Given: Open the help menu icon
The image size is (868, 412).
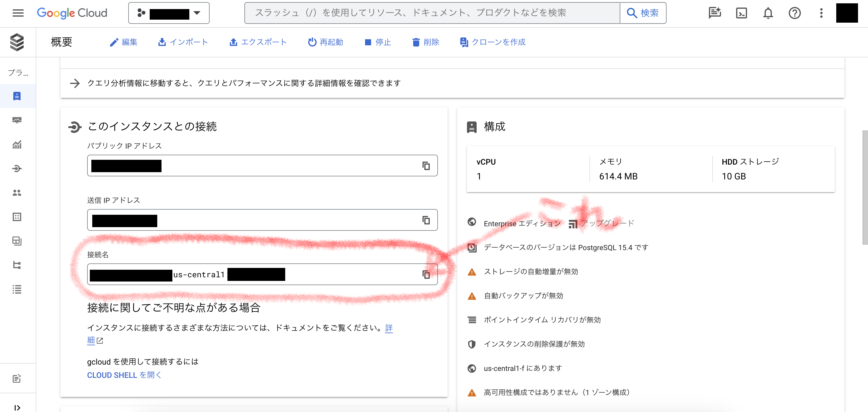Looking at the screenshot, I should click(x=794, y=13).
